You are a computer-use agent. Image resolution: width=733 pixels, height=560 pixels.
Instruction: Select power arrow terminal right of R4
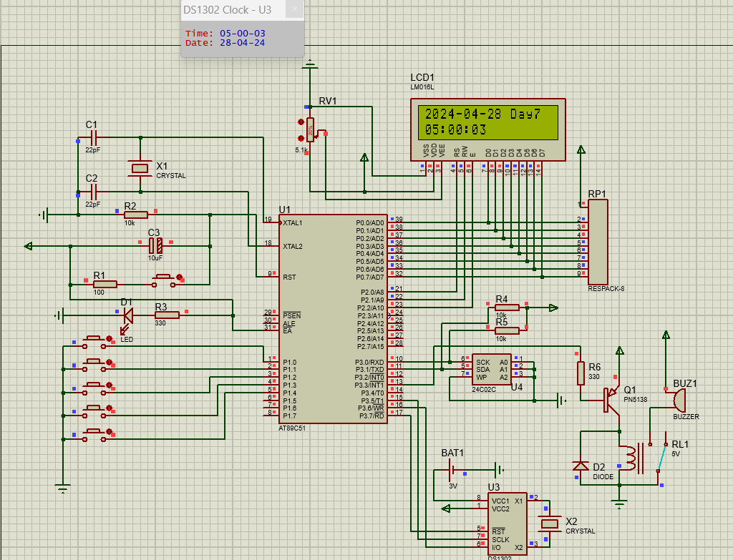click(553, 308)
